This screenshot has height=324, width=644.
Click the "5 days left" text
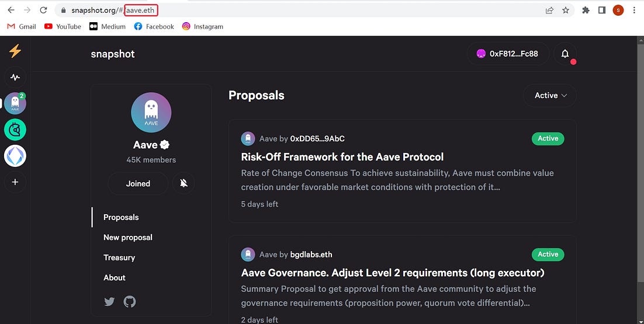(259, 204)
